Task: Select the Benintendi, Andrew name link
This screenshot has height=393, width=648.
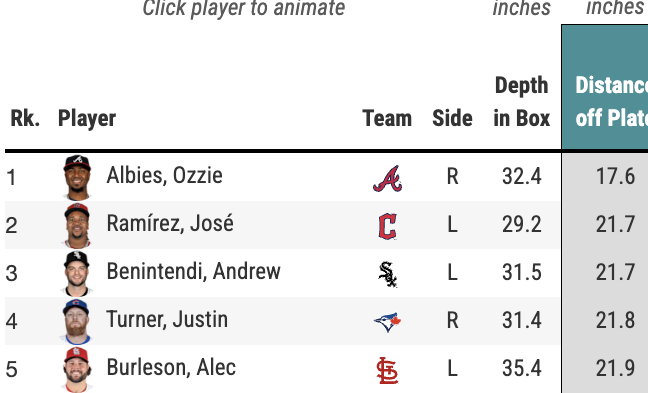Action: pyautogui.click(x=193, y=272)
